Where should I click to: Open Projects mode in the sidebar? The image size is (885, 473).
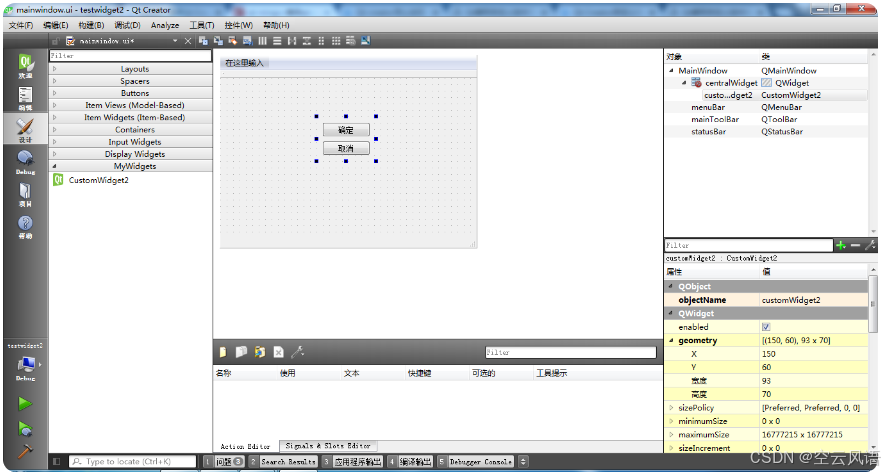point(25,195)
